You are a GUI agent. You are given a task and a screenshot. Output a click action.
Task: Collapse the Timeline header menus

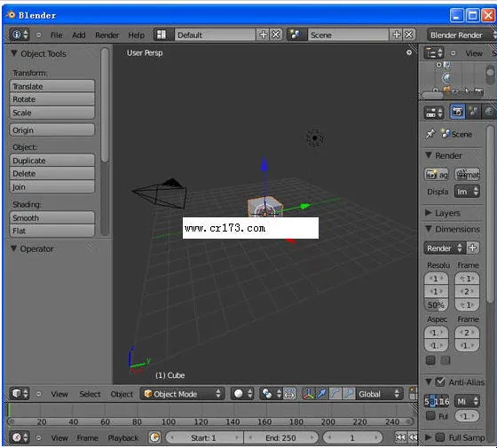pos(38,438)
